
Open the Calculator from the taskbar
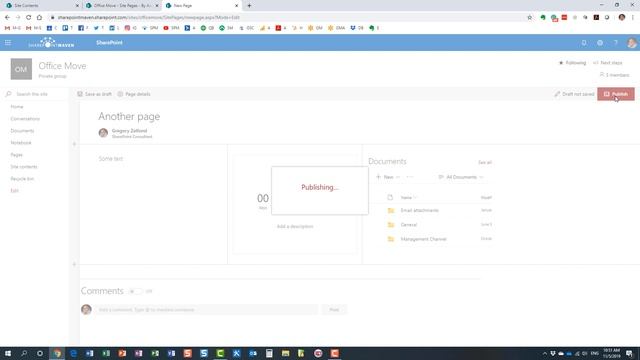click(x=269, y=353)
